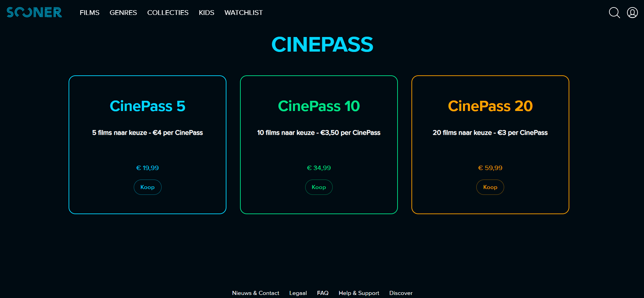Image resolution: width=644 pixels, height=298 pixels.
Task: Select the CinePass 20 card title
Action: point(490,106)
